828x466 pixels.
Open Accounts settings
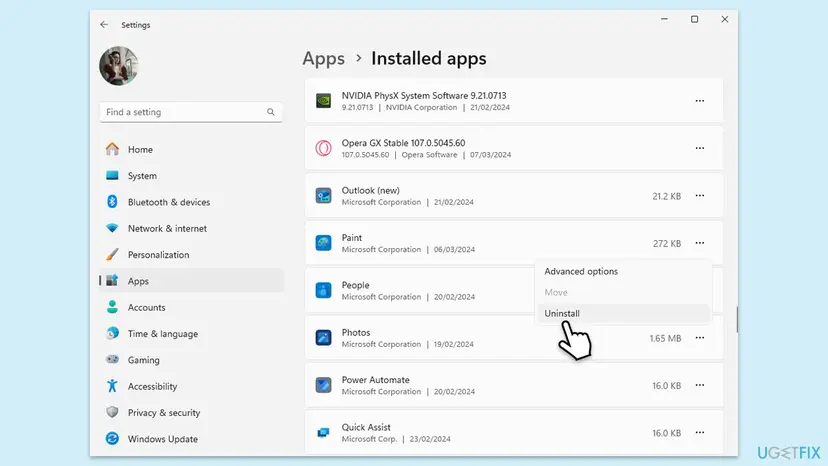click(191, 307)
